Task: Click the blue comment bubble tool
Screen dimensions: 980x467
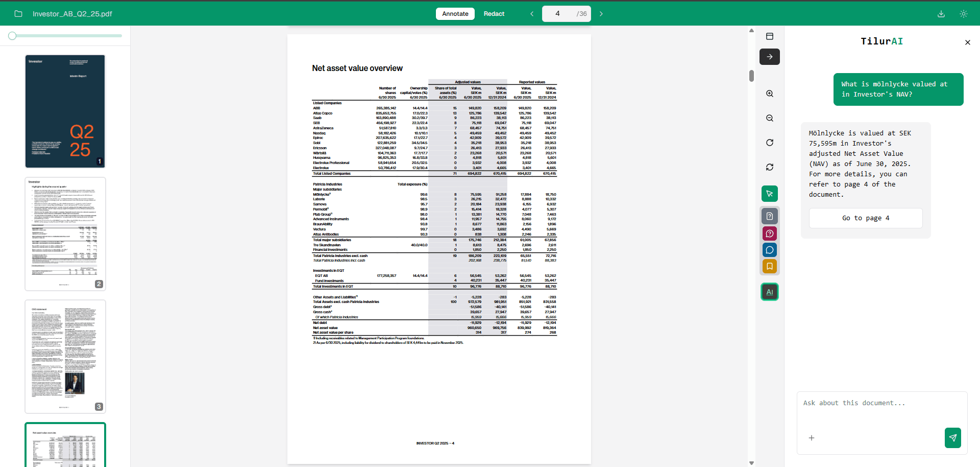Action: pyautogui.click(x=770, y=250)
